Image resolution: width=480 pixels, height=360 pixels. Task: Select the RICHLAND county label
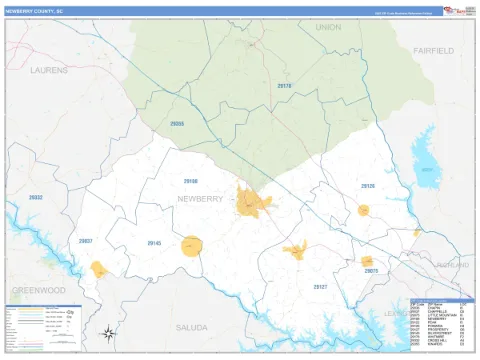pyautogui.click(x=453, y=265)
